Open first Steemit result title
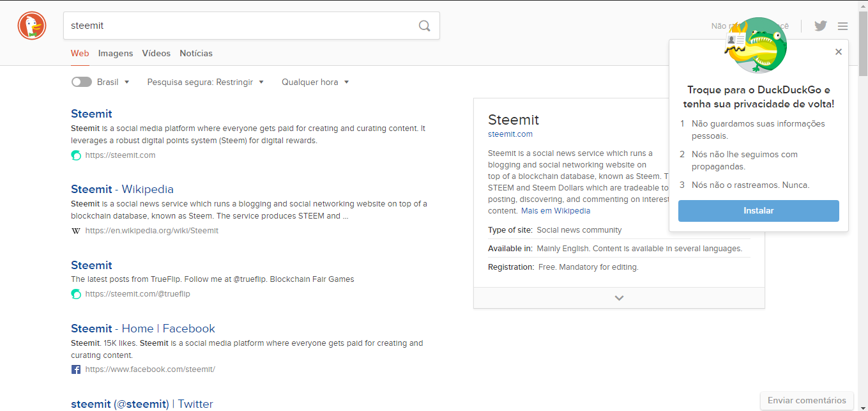This screenshot has width=868, height=411. click(x=91, y=114)
